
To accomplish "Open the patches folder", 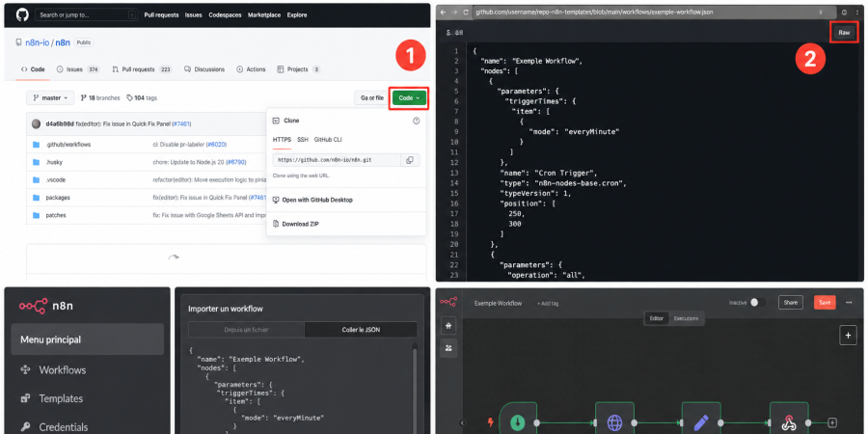I will point(56,215).
